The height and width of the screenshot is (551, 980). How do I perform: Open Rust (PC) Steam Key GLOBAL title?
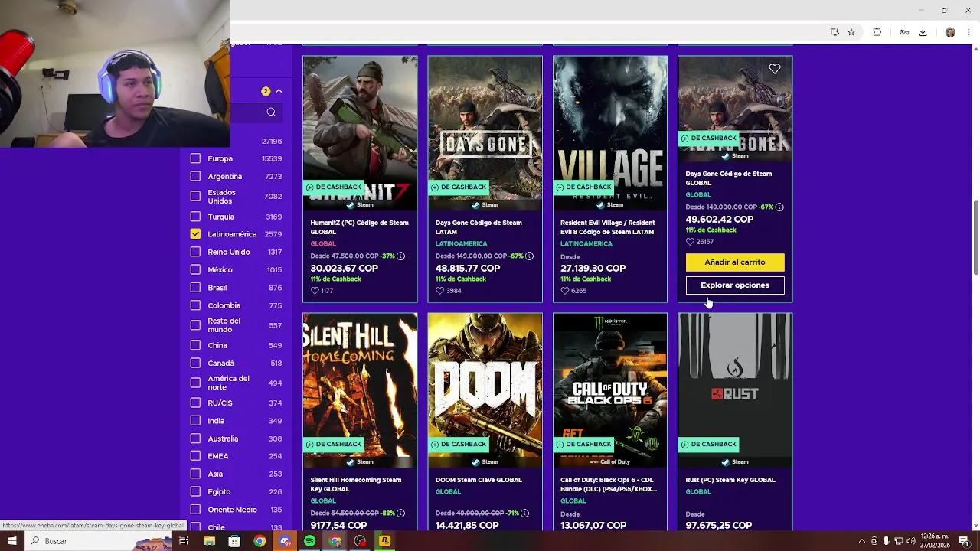730,480
